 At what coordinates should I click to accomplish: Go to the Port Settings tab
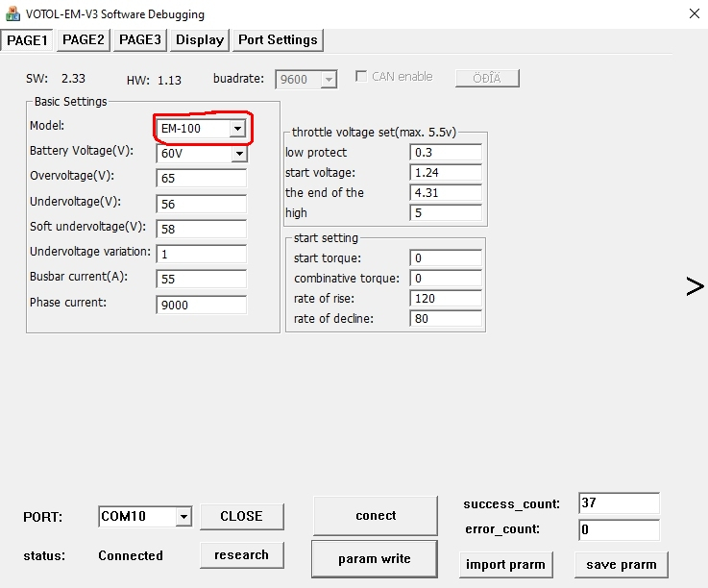click(x=278, y=39)
